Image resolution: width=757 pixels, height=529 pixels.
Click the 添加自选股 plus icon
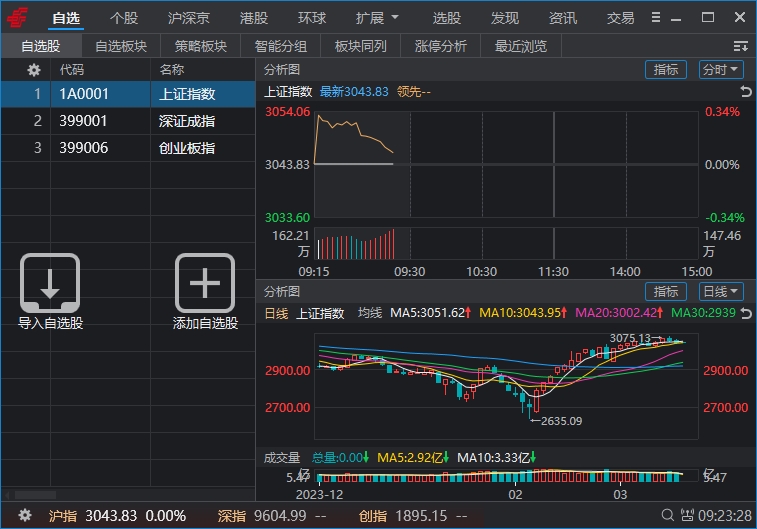click(x=205, y=282)
